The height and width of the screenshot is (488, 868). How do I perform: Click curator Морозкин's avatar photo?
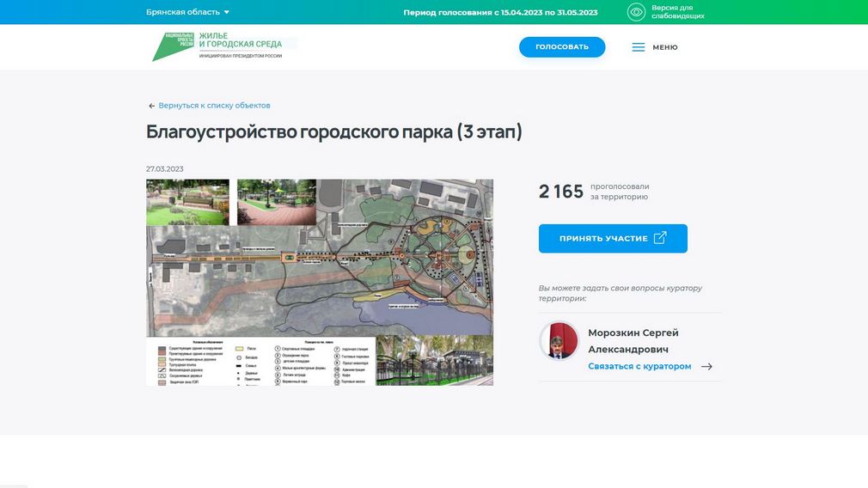pyautogui.click(x=559, y=341)
